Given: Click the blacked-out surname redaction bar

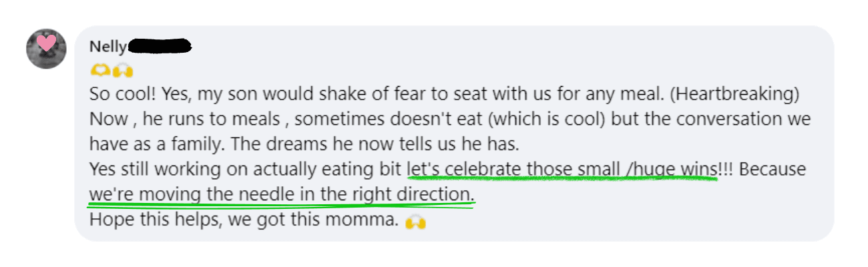Looking at the screenshot, I should 160,46.
